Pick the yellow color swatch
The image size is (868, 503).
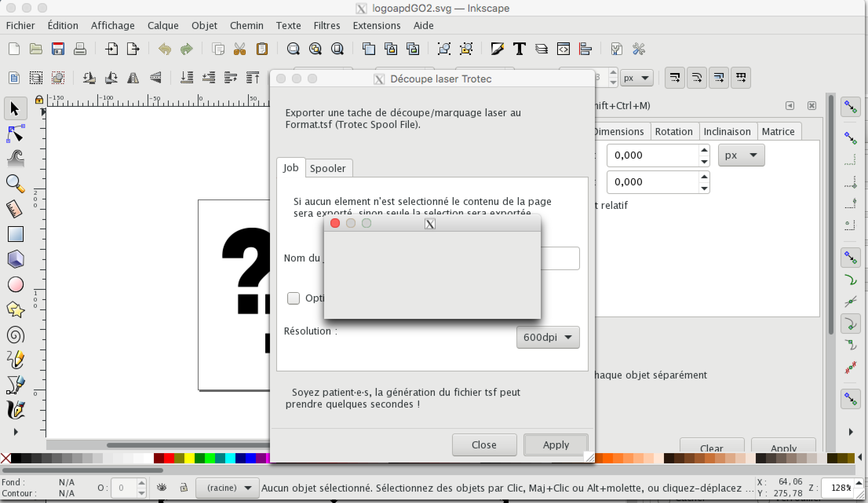[x=189, y=458]
